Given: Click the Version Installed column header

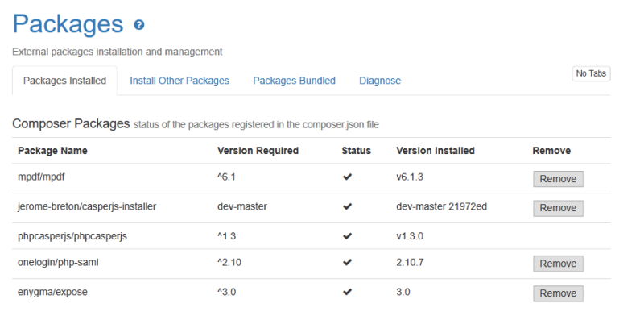Looking at the screenshot, I should (436, 151).
